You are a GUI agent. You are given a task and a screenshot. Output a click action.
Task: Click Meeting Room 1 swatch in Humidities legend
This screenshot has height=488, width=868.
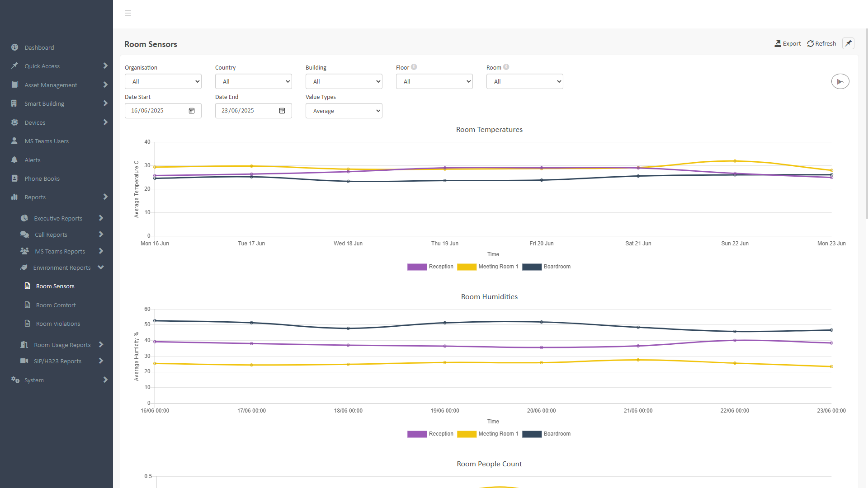pos(467,434)
